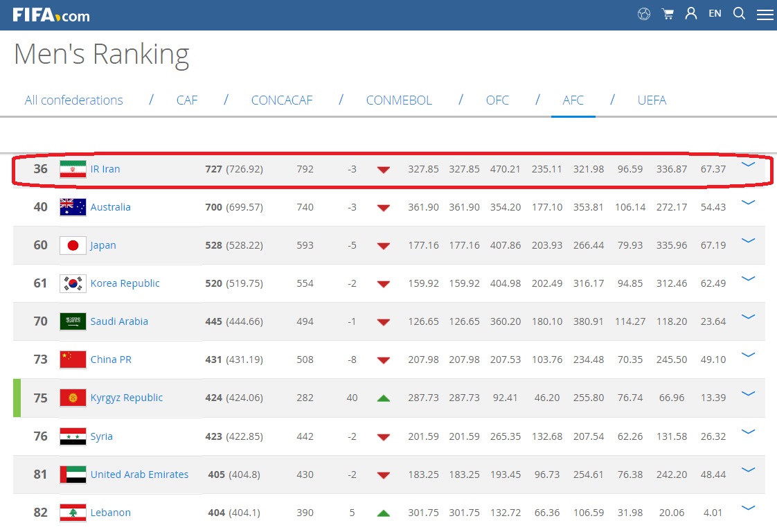Screen dimensions: 777x532
Task: Switch to the UEFA tab
Action: [x=652, y=100]
